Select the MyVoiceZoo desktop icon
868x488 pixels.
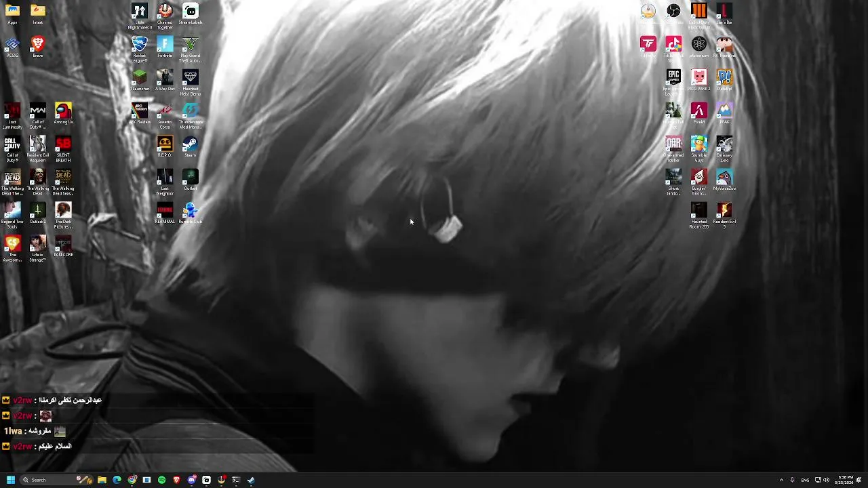tap(724, 180)
